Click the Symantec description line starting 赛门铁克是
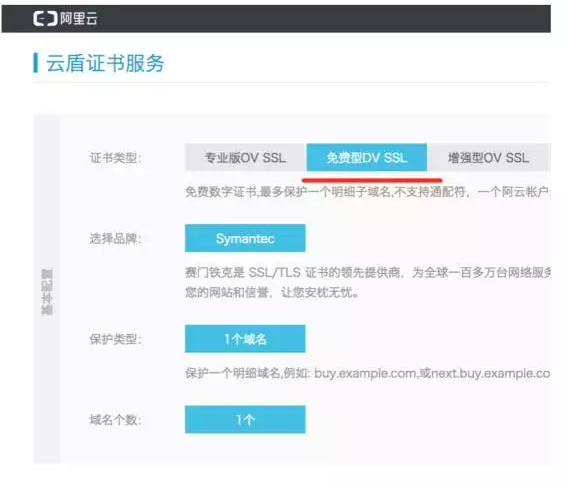 (368, 272)
